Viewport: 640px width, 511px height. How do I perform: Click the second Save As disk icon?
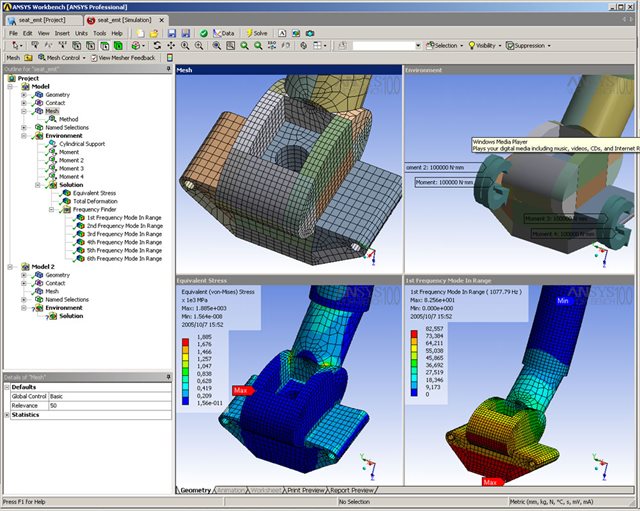[x=186, y=33]
